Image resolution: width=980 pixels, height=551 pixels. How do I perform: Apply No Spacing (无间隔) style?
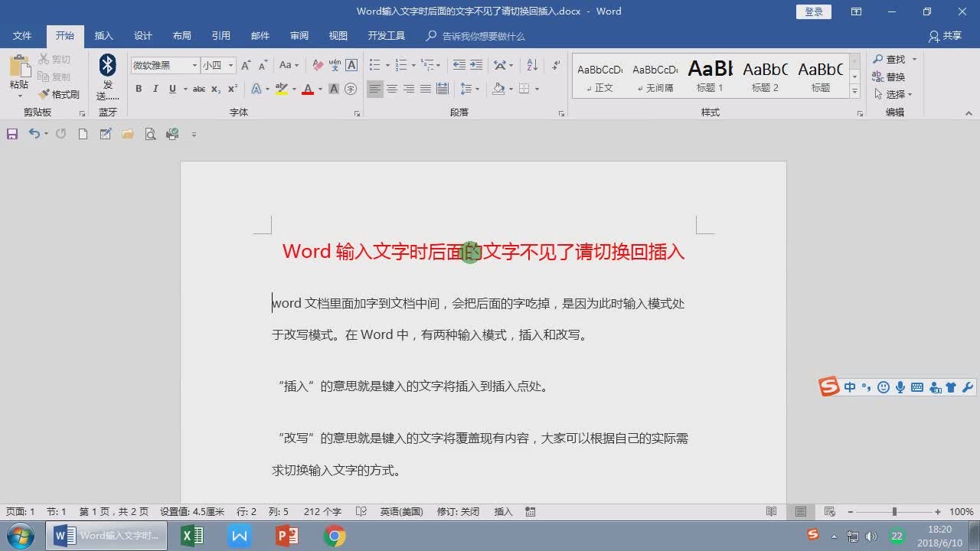tap(655, 76)
